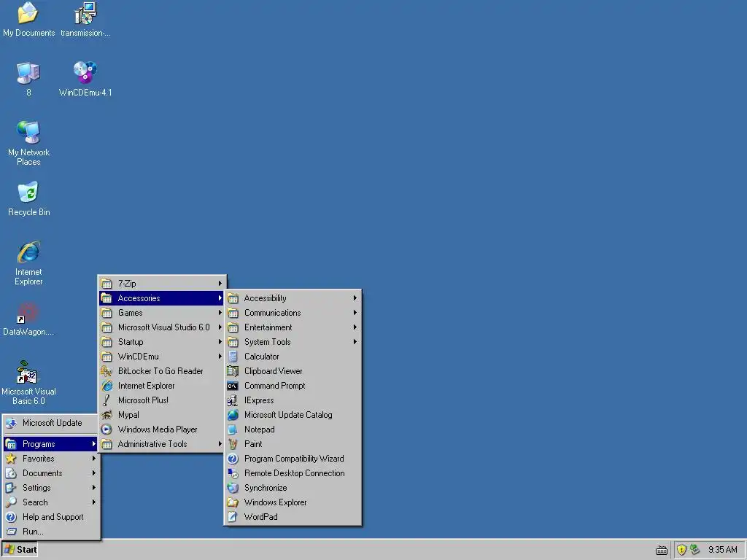Viewport: 747px width, 560px height.
Task: Click the Windows Explorer folder icon
Action: click(233, 502)
